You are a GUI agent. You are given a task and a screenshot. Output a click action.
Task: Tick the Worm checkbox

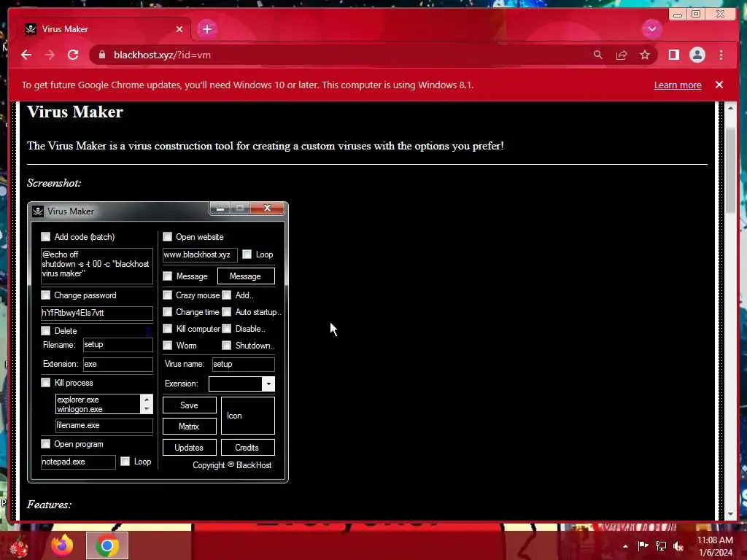click(x=167, y=345)
